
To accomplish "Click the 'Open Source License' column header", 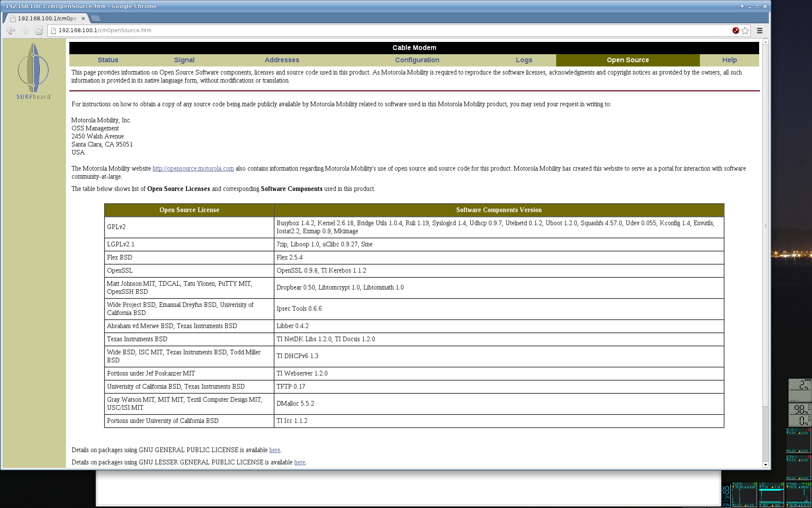I will 189,210.
